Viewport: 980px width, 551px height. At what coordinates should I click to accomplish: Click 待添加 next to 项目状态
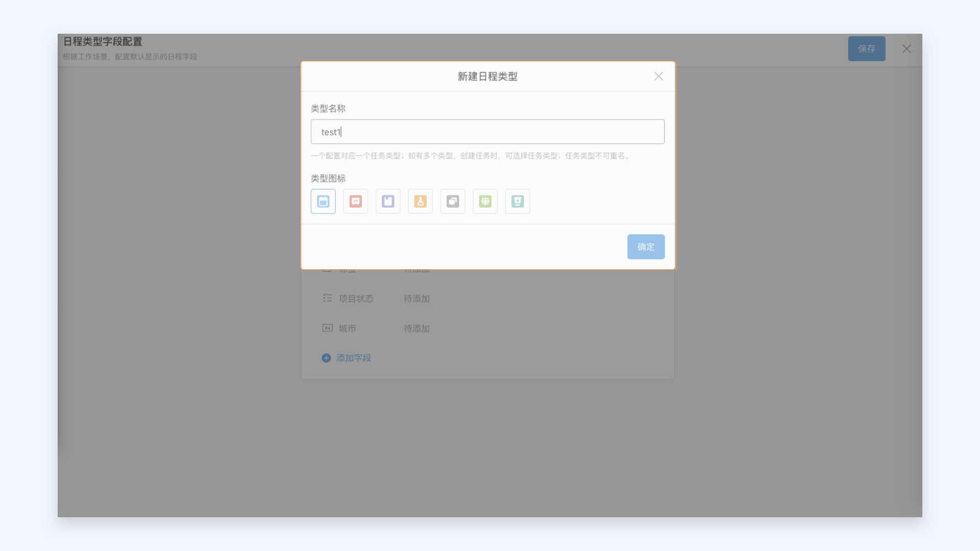(x=416, y=299)
